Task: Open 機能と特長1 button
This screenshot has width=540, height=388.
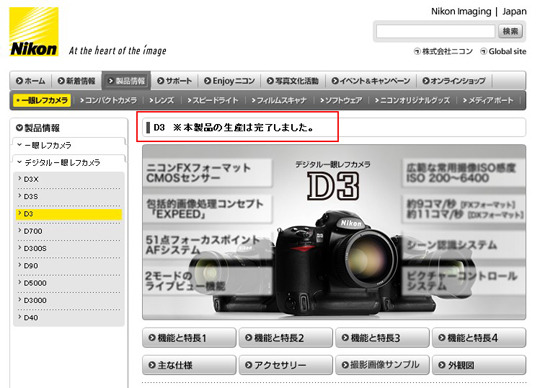Action: 189,338
